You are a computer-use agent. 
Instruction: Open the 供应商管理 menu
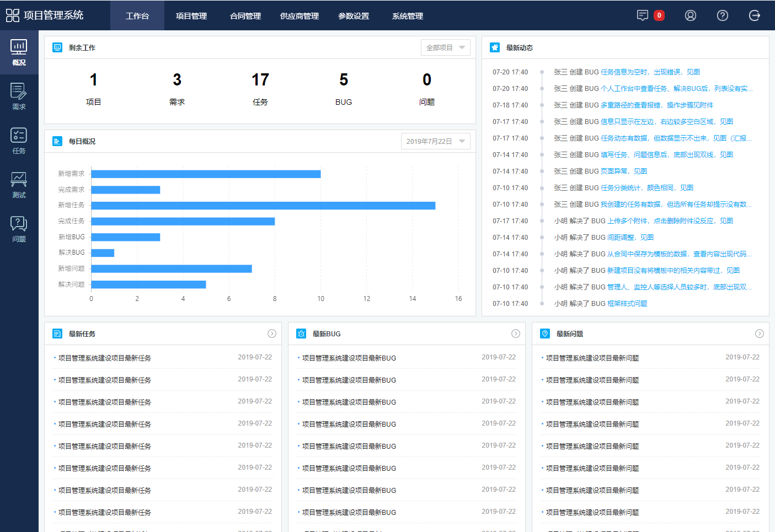pos(300,15)
